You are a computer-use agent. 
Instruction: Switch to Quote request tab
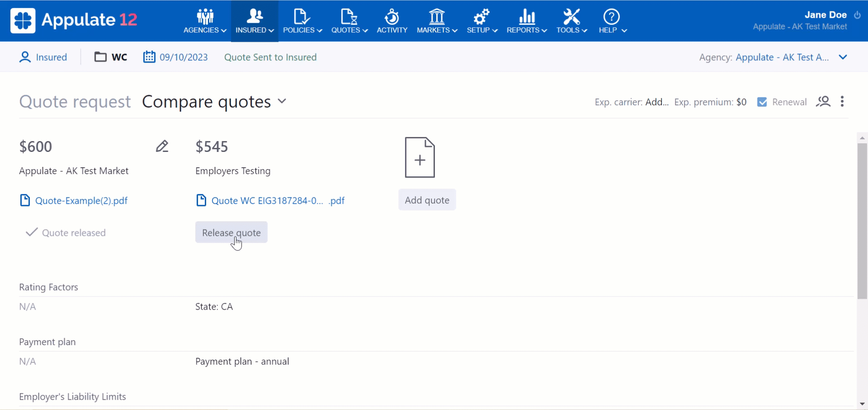tap(75, 102)
